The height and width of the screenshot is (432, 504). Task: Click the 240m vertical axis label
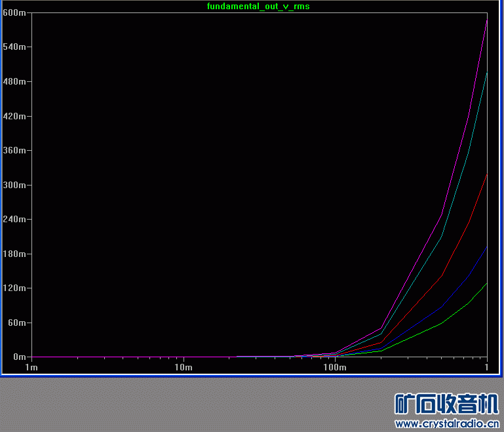(x=14, y=219)
